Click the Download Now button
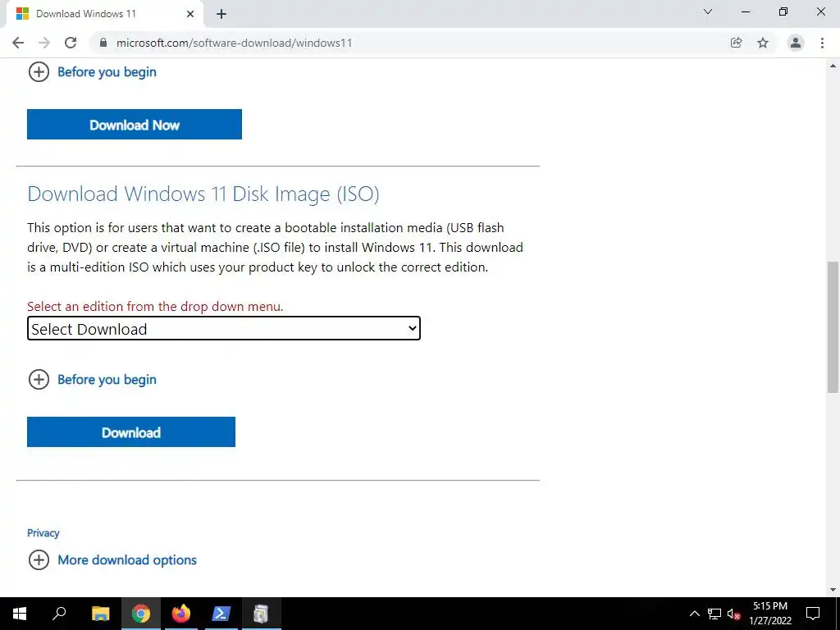This screenshot has width=840, height=630. point(135,125)
